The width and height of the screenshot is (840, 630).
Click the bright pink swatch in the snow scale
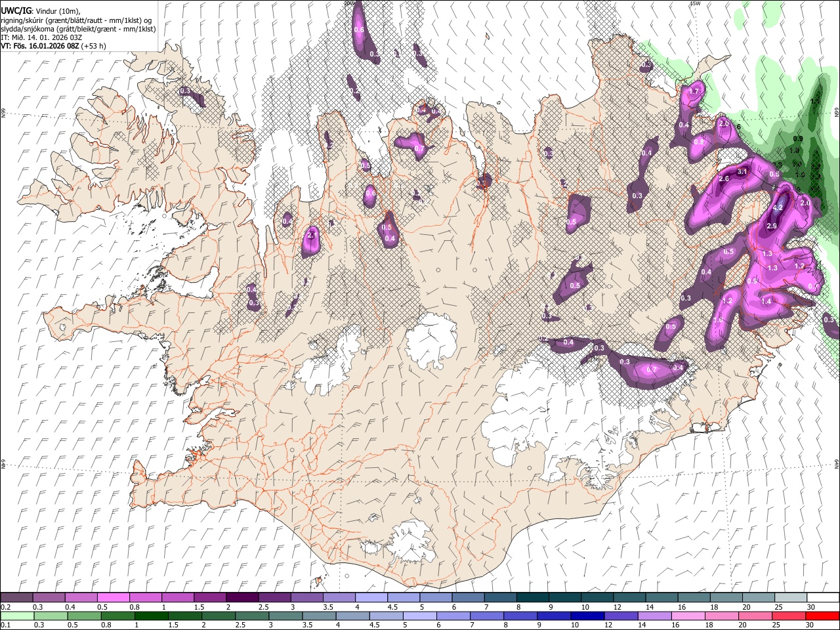click(113, 598)
